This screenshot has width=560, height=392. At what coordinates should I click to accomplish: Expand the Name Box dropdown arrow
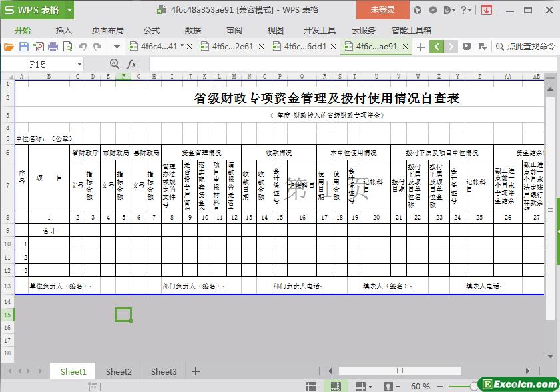point(79,64)
